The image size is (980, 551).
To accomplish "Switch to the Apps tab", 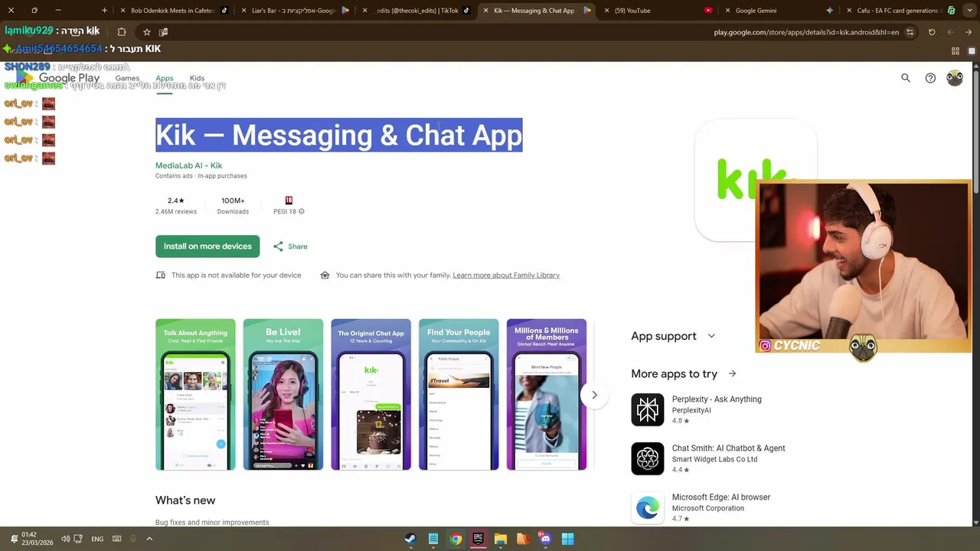I will click(x=165, y=78).
